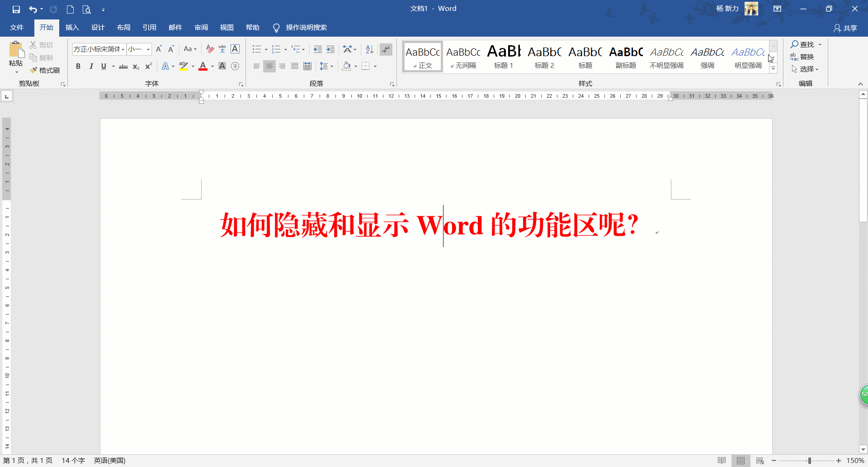Toggle Italic formatting
Viewport: 868px width, 467px height.
tap(91, 66)
